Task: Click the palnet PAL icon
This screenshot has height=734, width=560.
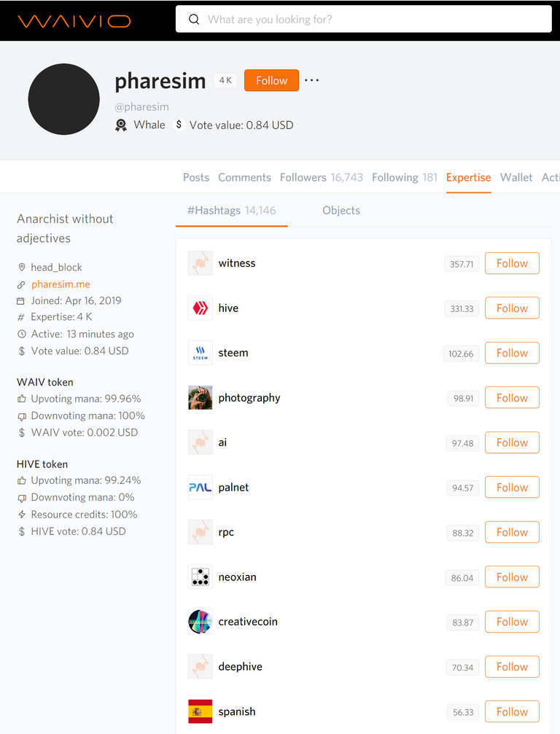Action: (201, 488)
